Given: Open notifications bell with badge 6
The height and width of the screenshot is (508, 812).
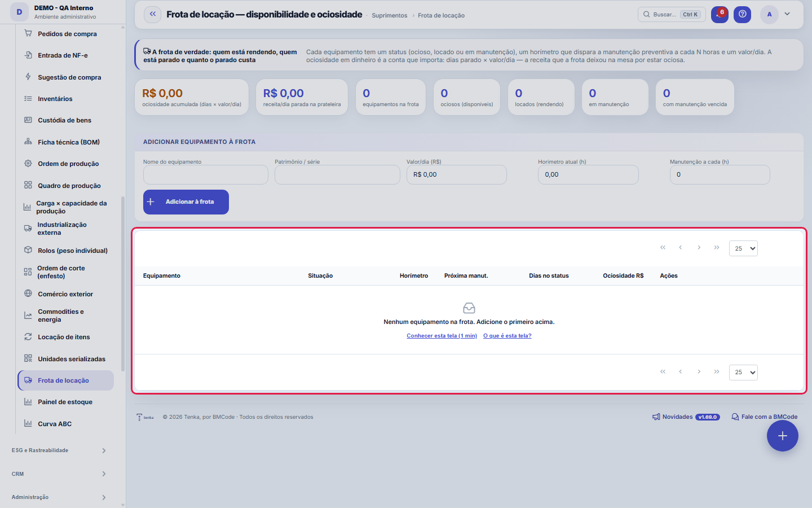Looking at the screenshot, I should [x=720, y=14].
